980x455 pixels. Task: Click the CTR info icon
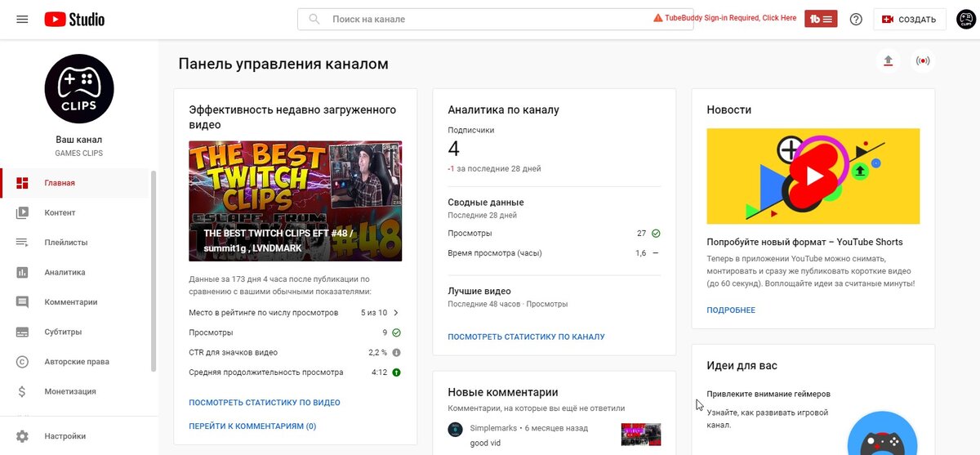pyautogui.click(x=396, y=352)
